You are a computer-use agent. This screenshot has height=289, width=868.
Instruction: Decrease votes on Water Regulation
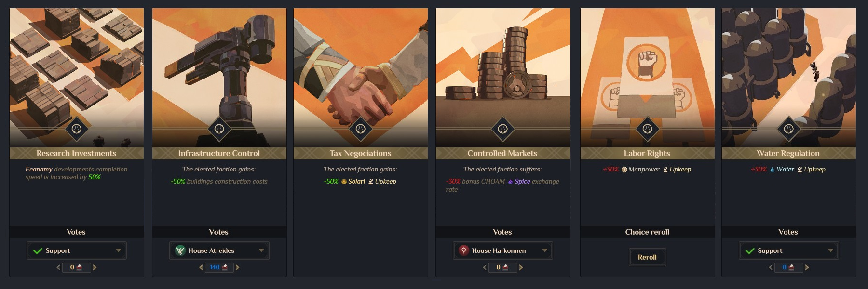pos(771,267)
